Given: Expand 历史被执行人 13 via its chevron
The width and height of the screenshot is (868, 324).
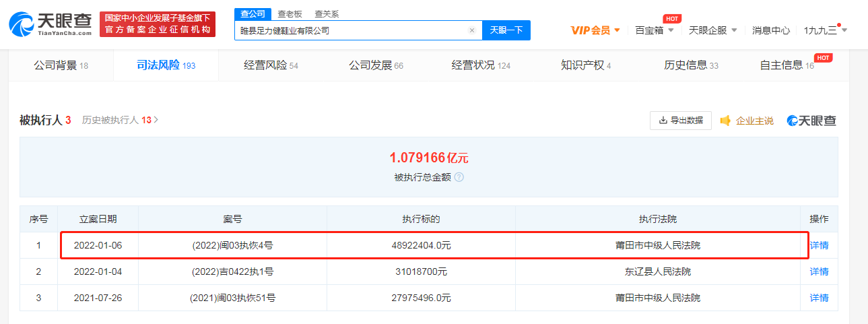Looking at the screenshot, I should [x=156, y=121].
